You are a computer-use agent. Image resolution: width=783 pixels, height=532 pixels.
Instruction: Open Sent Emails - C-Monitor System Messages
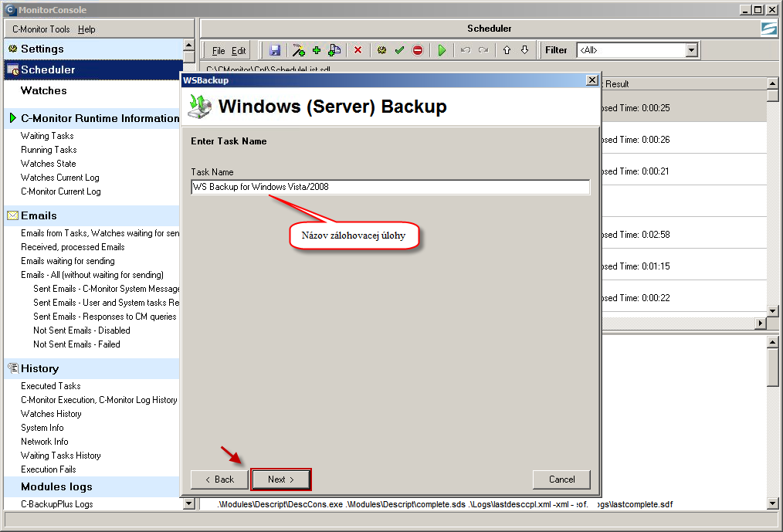107,290
